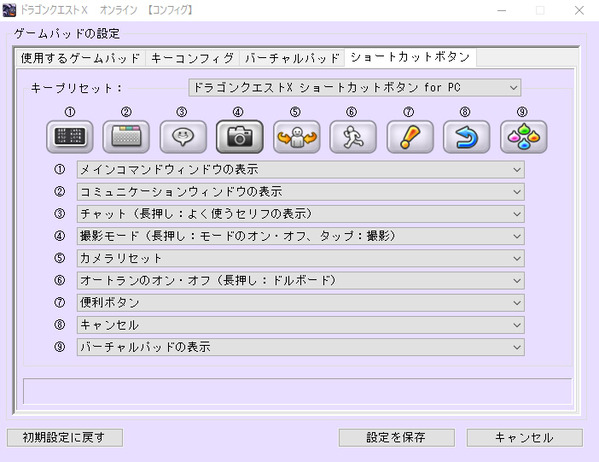Click the colorful slimes virtual pad icon ⑨
The width and height of the screenshot is (599, 462).
(523, 137)
